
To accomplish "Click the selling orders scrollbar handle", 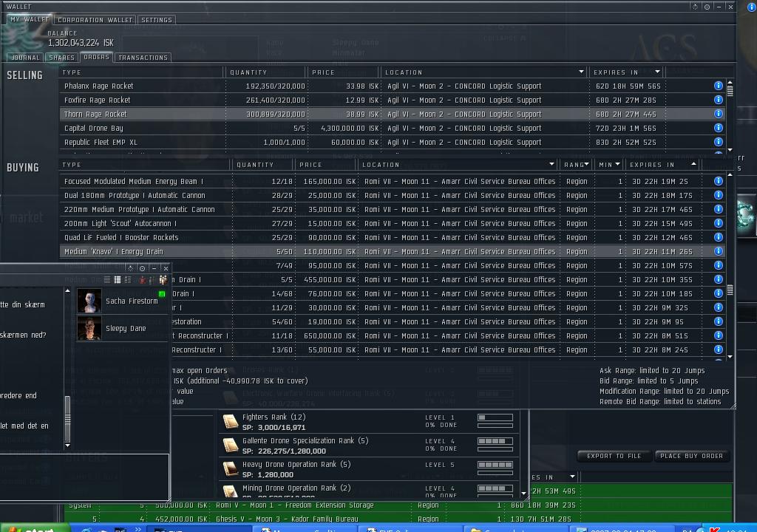I will pos(730,90).
